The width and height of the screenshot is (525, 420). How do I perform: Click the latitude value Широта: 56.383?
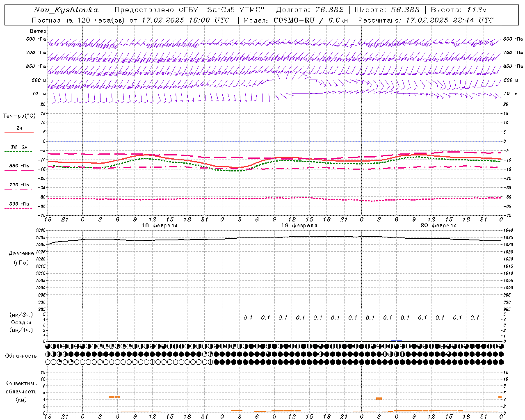387,10
